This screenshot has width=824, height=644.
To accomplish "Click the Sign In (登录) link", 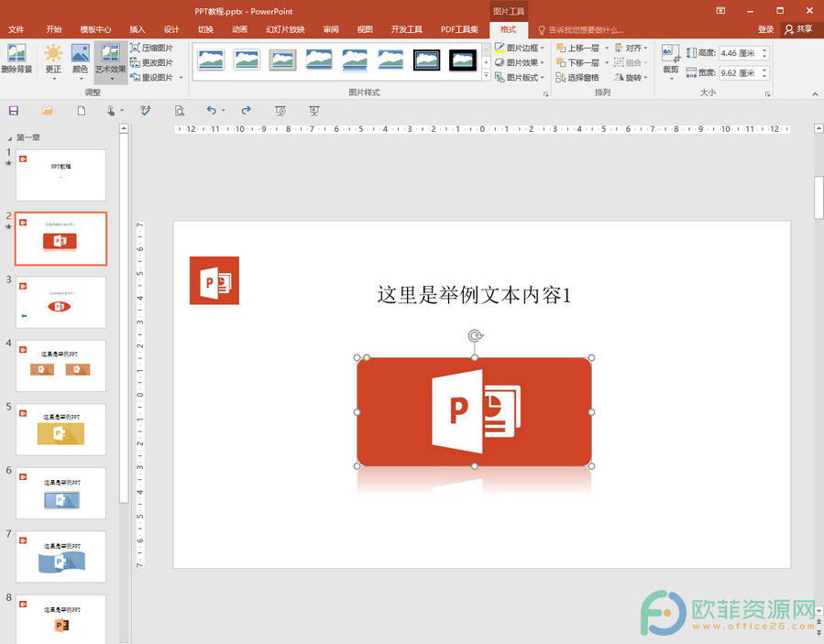I will 765,29.
